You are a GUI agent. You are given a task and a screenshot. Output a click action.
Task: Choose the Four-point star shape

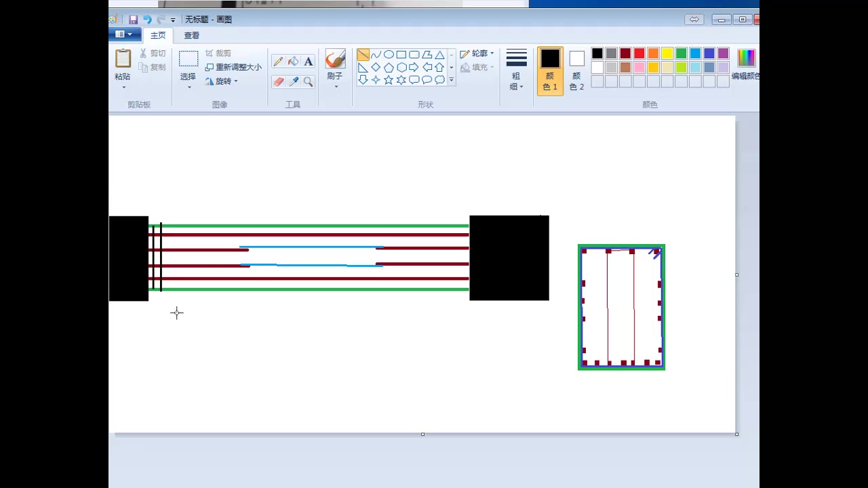pos(376,79)
